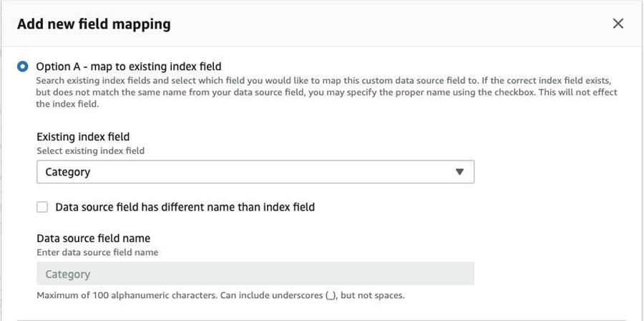The width and height of the screenshot is (644, 321).
Task: Select the Option A radio button
Action: (x=23, y=66)
